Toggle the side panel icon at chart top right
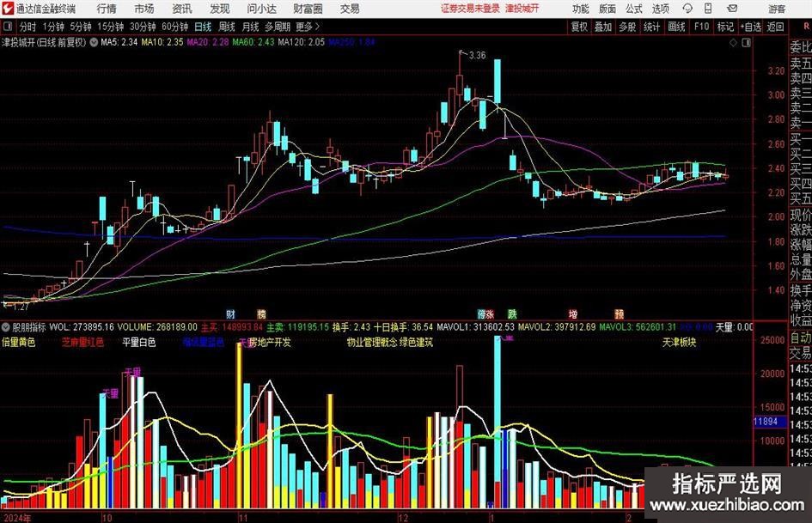The image size is (812, 523). pos(746,43)
